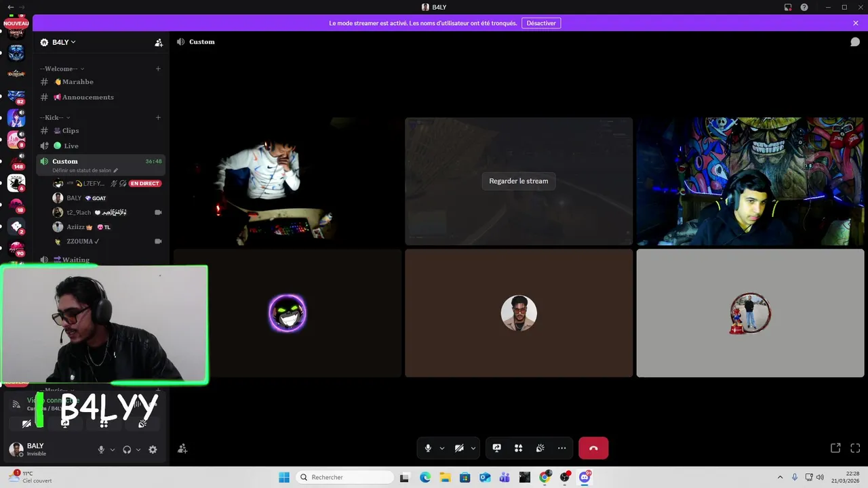Select user Aziizz in voice list
Image resolution: width=868 pixels, height=488 pixels.
(x=107, y=227)
